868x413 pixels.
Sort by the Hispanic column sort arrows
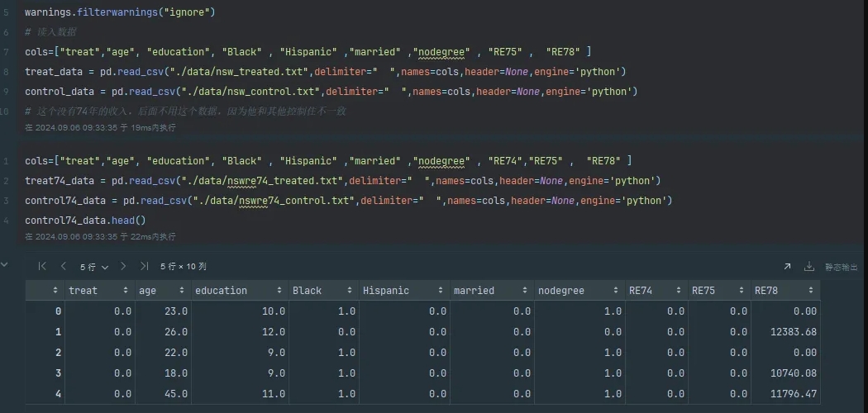tap(440, 290)
